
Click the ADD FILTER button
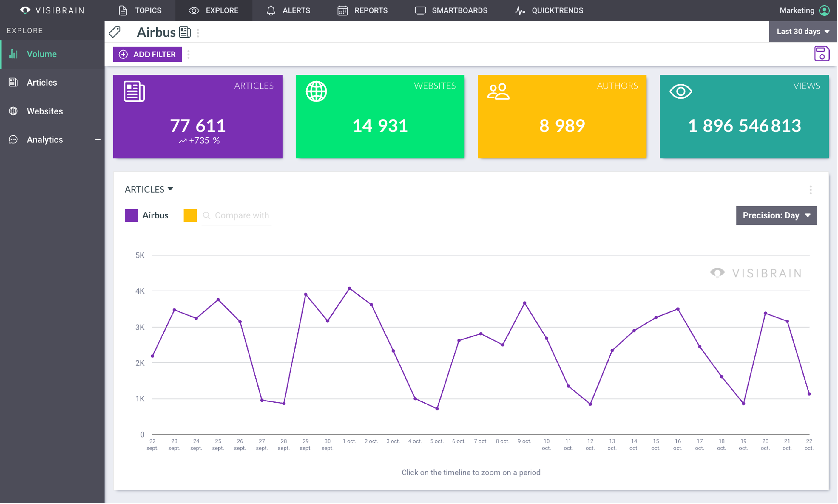point(148,54)
